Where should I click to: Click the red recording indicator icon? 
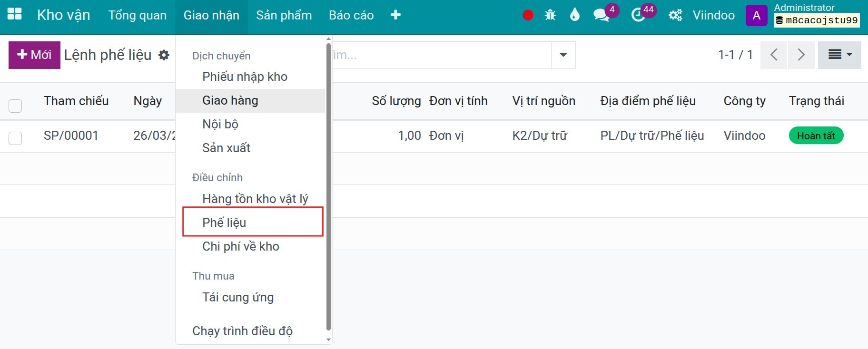point(528,15)
